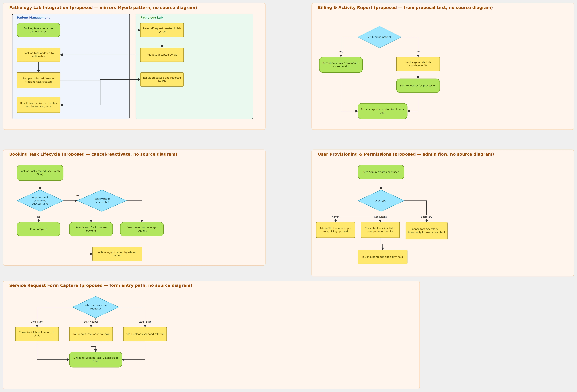Click 'Invoice generated via Healthcode API' box
The width and height of the screenshot is (577, 392).
coord(418,64)
